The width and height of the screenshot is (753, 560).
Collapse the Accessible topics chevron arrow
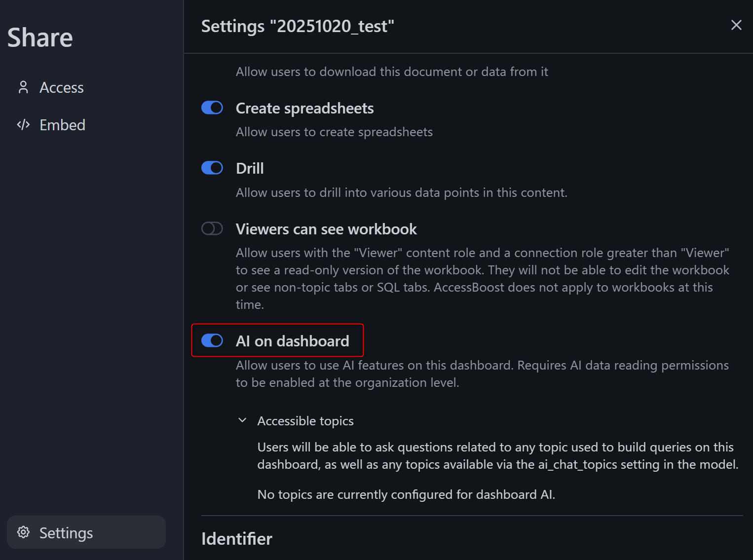pos(242,420)
